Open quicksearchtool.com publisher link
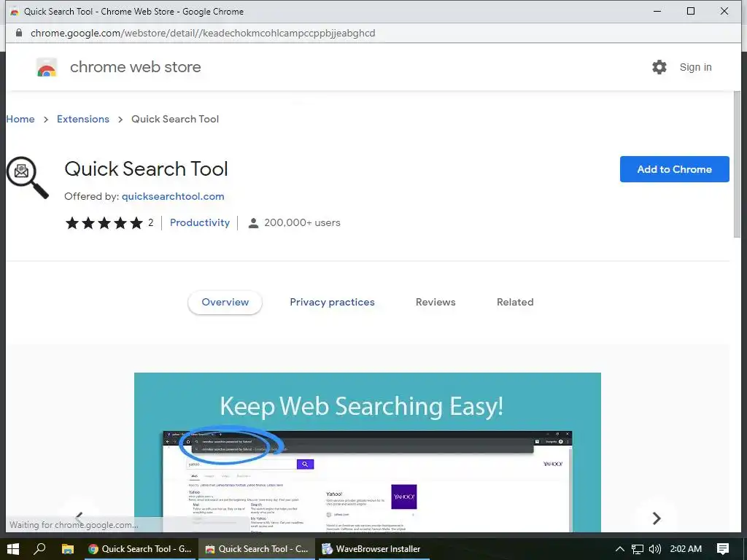This screenshot has width=747, height=560. [x=173, y=196]
